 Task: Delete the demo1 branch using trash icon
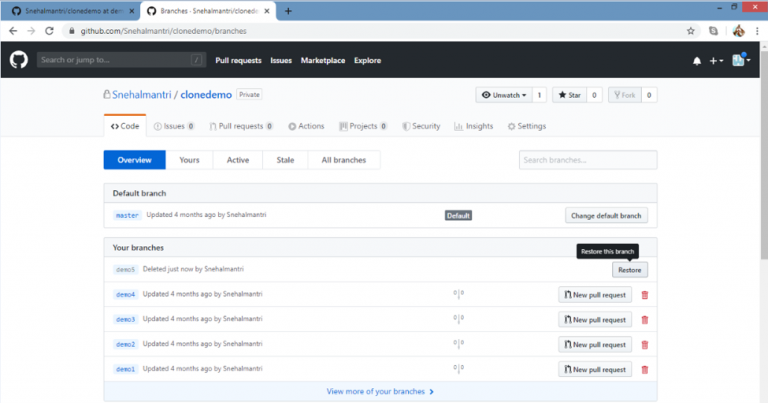(x=644, y=369)
